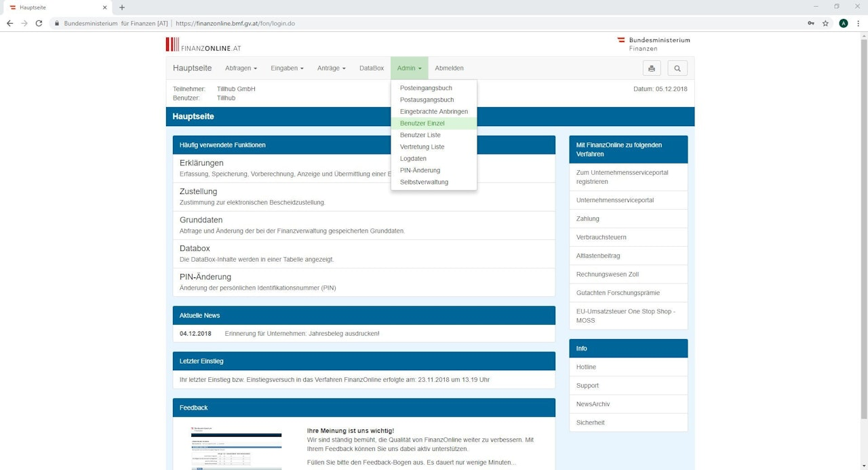Collapse the Admin dropdown menu

tap(410, 68)
